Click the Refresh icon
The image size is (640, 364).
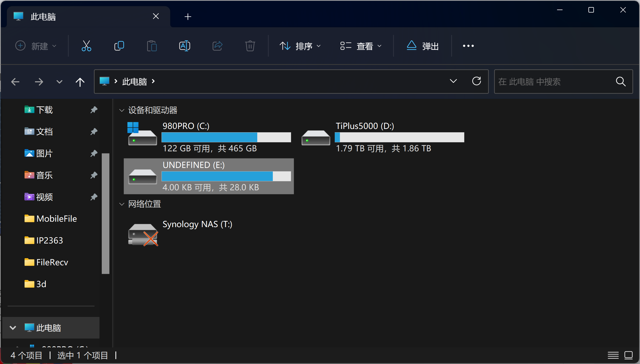coord(476,81)
